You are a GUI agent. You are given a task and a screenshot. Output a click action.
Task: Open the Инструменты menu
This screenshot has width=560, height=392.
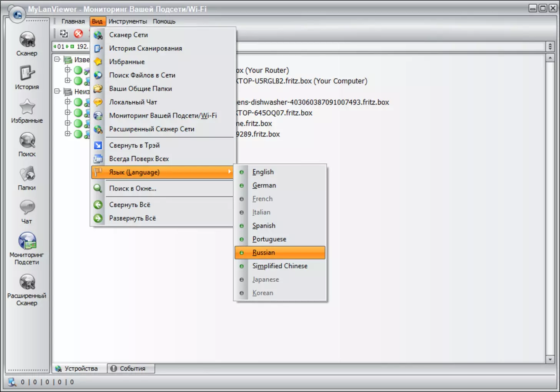click(x=128, y=22)
